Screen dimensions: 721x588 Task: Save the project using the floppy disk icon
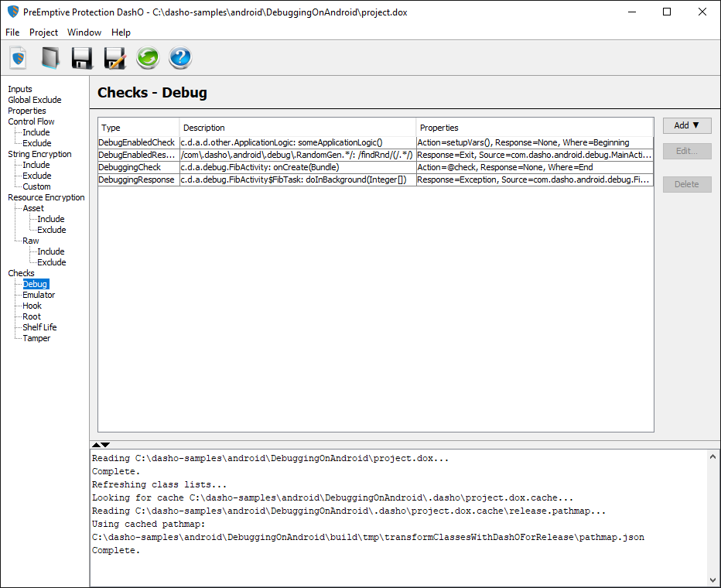82,58
